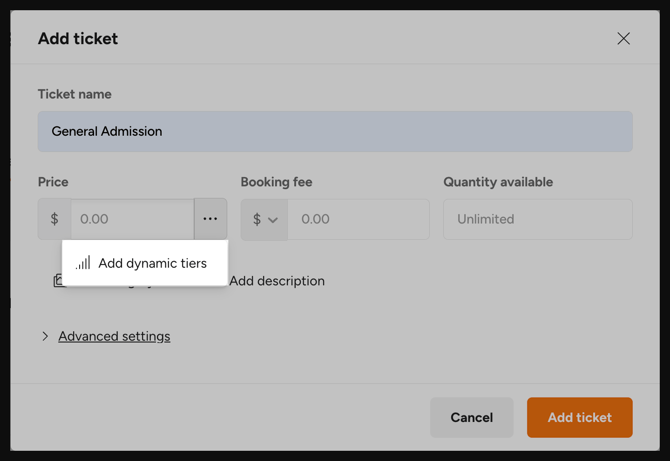670x461 pixels.
Task: Click the Ticket name field with General Admission
Action: pyautogui.click(x=335, y=131)
